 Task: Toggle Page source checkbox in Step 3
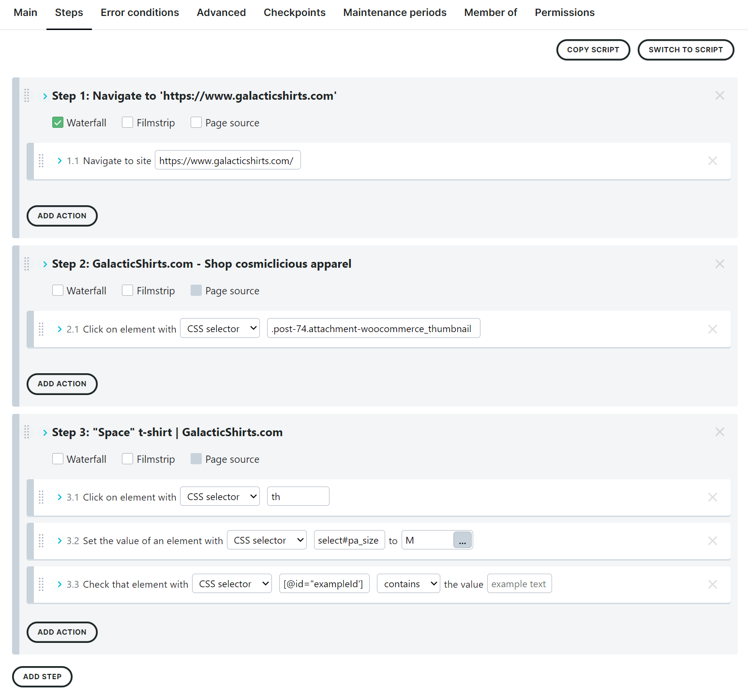point(196,458)
